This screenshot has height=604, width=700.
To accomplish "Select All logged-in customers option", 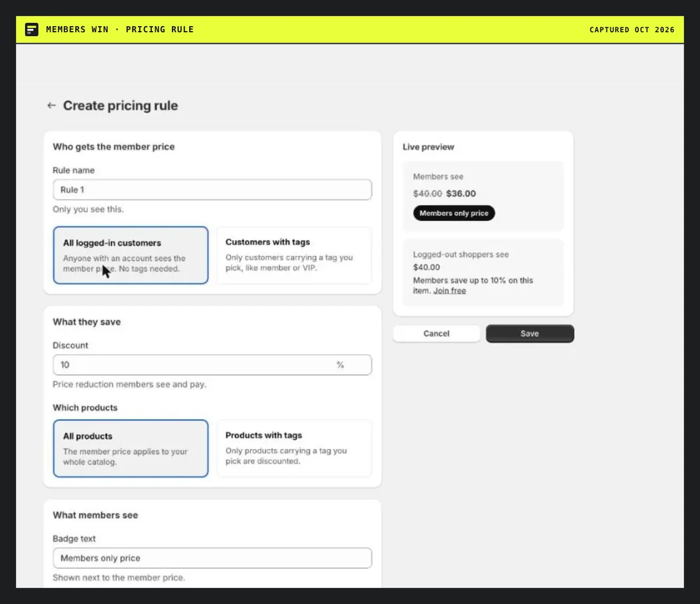I will coord(131,255).
